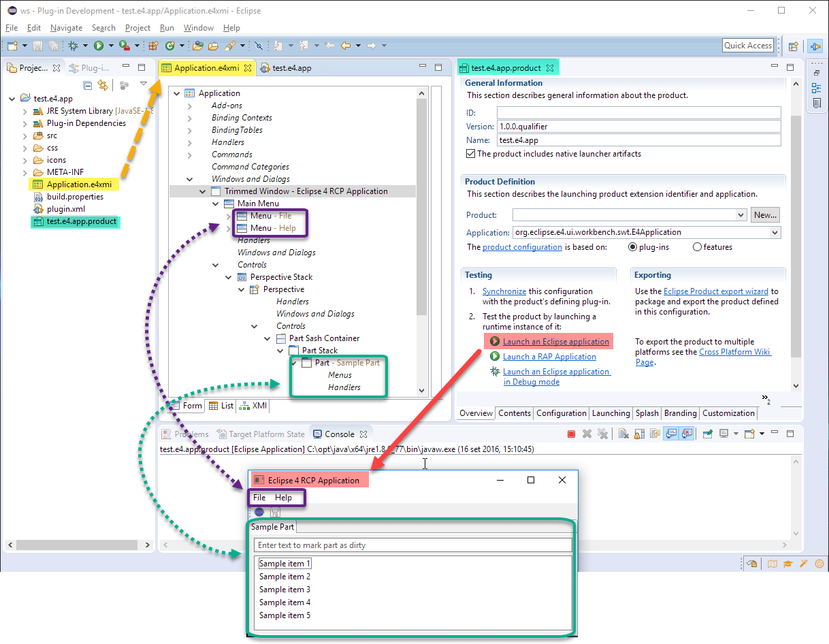Select the Plug-in Development perspective icon
The height and width of the screenshot is (644, 829).
coord(814,46)
